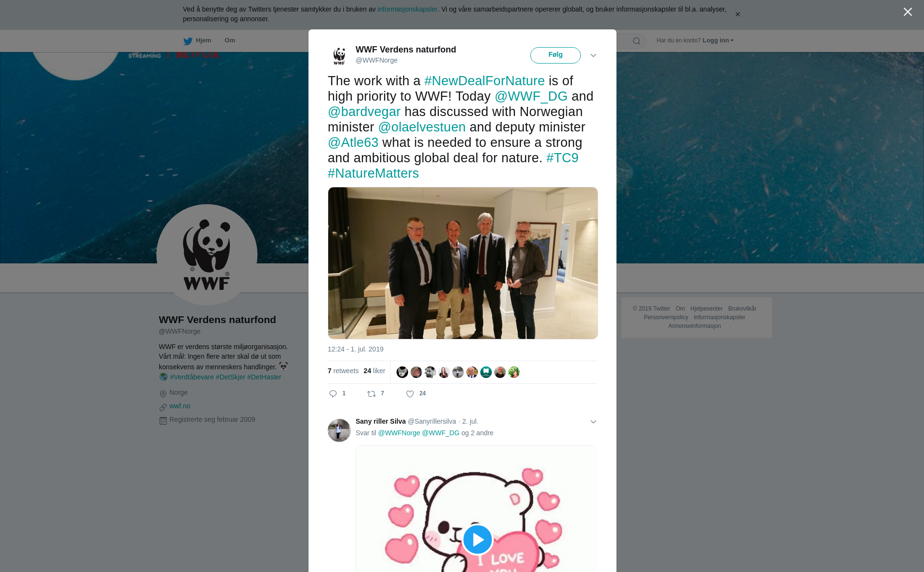Open WWF panda avatar in tweet header

(339, 55)
